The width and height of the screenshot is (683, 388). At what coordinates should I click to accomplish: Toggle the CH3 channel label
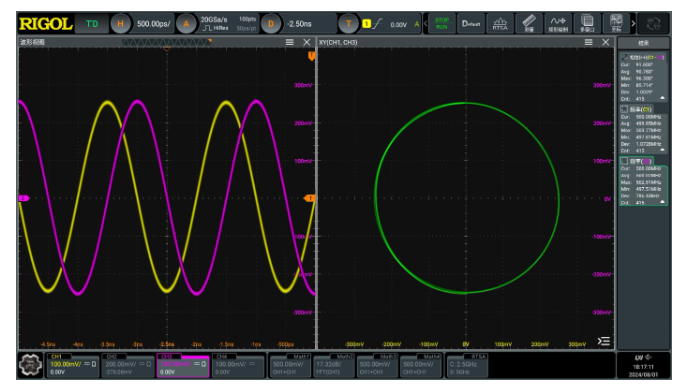[167, 357]
